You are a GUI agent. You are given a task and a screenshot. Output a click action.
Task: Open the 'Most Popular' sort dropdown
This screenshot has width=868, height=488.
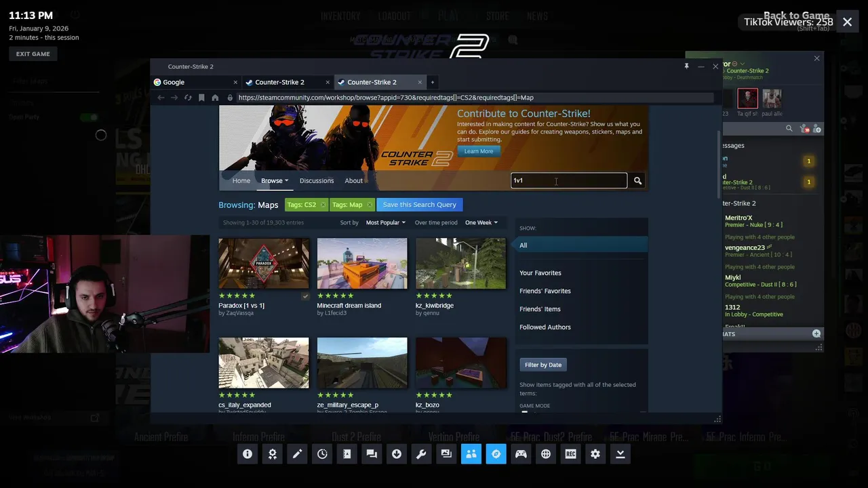point(385,223)
